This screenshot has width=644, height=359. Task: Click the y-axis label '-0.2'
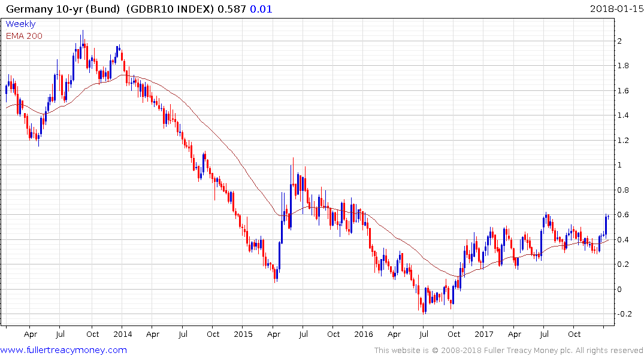(x=624, y=314)
